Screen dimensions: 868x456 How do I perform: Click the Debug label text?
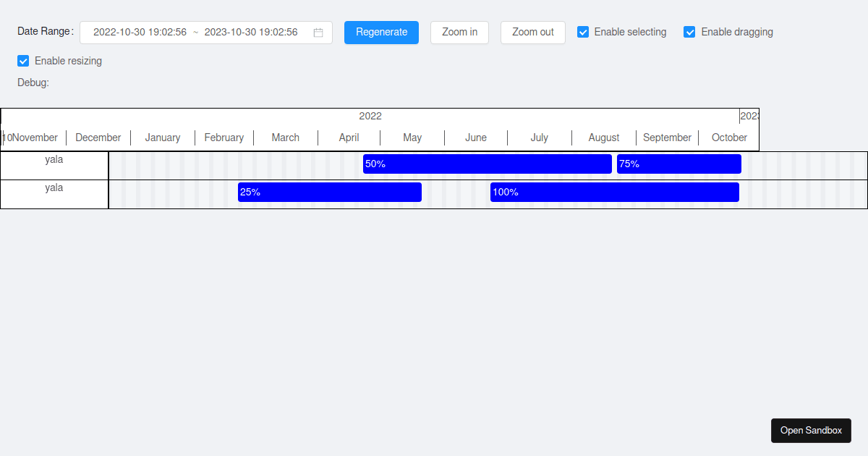click(x=33, y=83)
